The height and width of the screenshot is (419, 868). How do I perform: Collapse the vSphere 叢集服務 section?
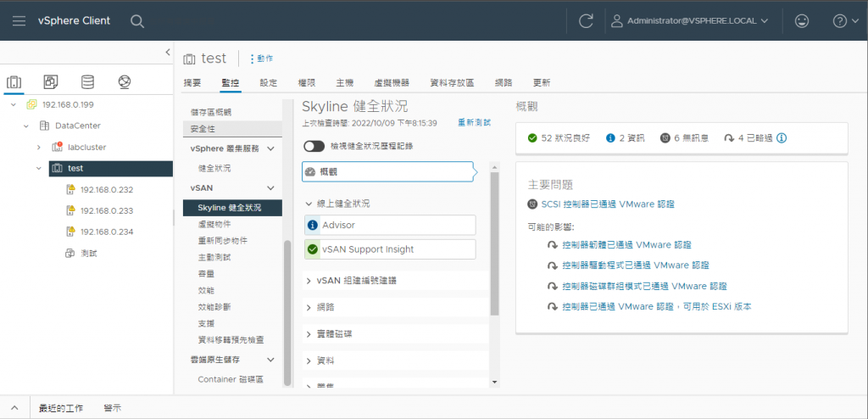pos(270,148)
